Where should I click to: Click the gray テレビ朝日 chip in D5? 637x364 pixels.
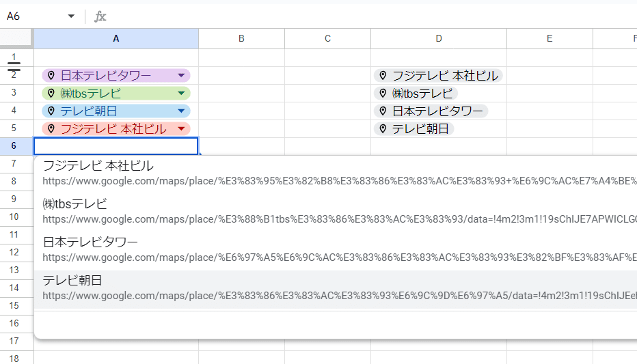point(414,128)
